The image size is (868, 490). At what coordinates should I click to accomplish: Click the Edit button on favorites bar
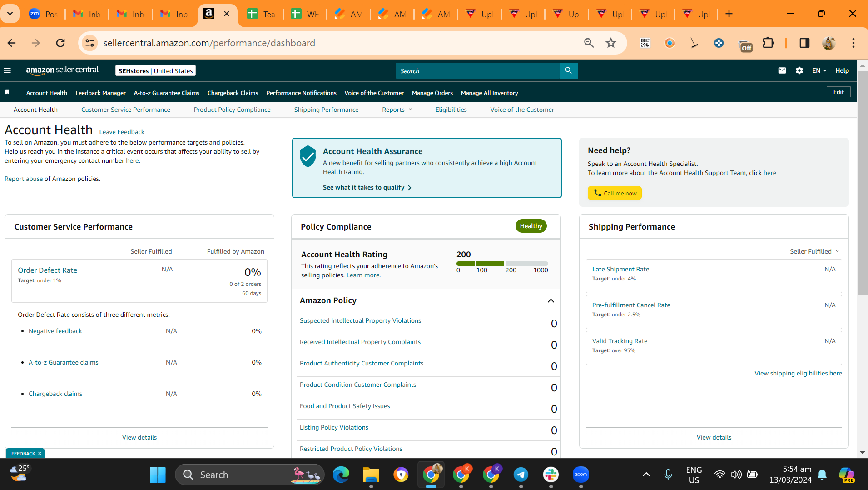pos(838,92)
